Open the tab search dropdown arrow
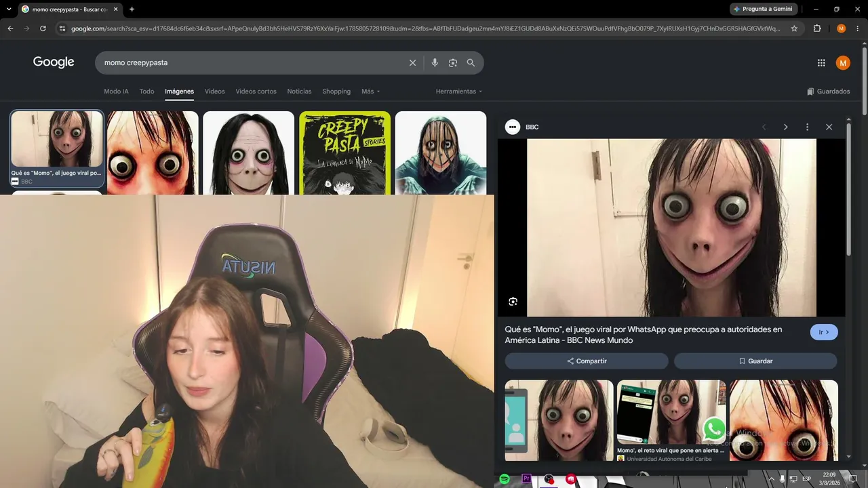The width and height of the screenshot is (868, 488). point(9,9)
